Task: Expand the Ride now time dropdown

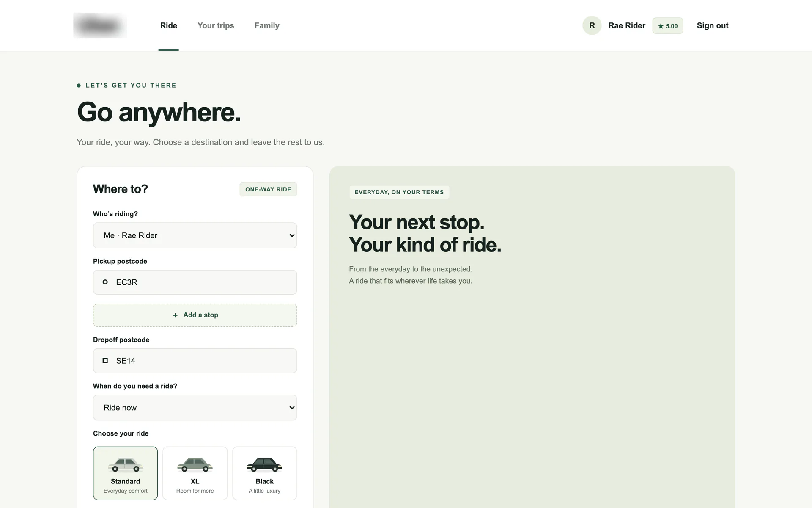Action: [x=195, y=408]
